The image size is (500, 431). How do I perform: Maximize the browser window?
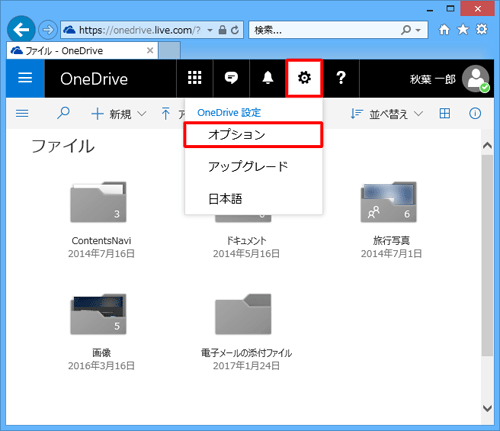coord(450,9)
